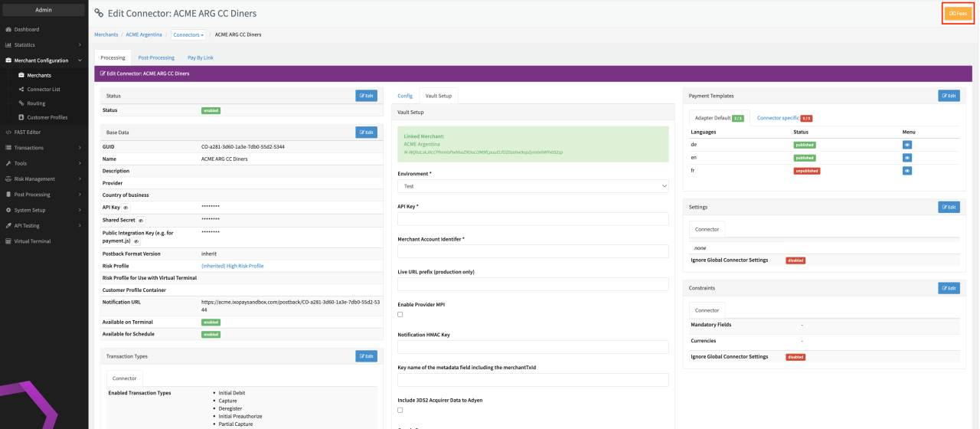
Task: View the French 'fr' template eye button
Action: click(907, 171)
